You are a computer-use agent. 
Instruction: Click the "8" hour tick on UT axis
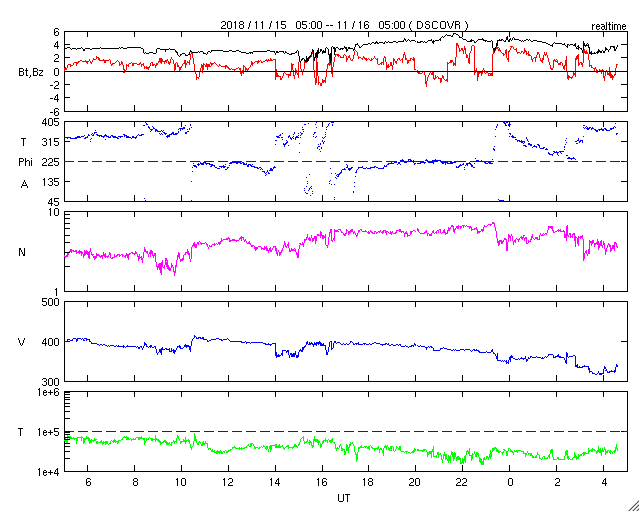[x=135, y=482]
